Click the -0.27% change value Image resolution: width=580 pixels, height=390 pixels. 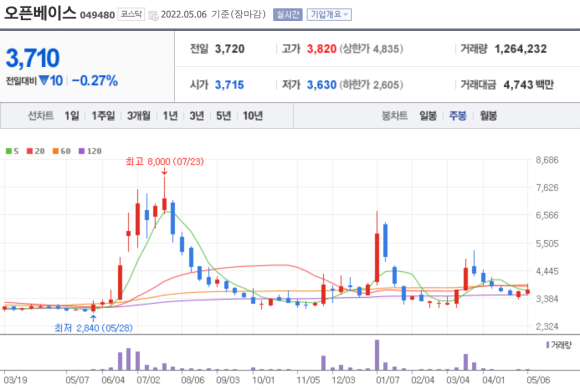pyautogui.click(x=95, y=81)
